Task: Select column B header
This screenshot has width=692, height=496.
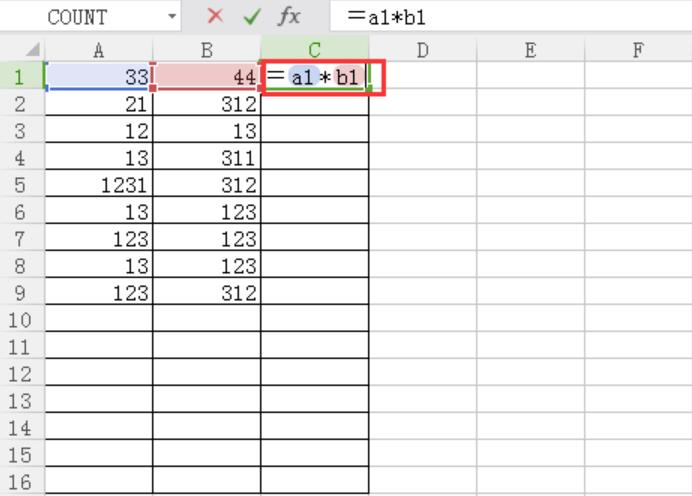Action: tap(207, 50)
